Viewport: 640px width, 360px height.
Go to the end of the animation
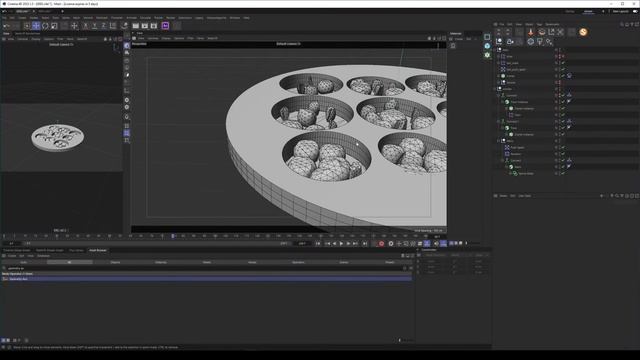(x=364, y=244)
